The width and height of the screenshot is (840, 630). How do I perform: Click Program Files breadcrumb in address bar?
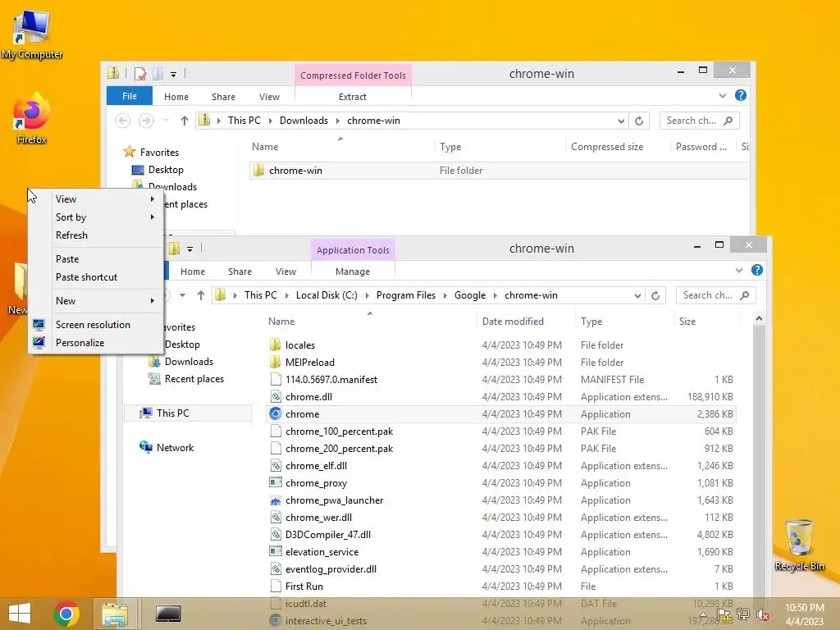(406, 295)
